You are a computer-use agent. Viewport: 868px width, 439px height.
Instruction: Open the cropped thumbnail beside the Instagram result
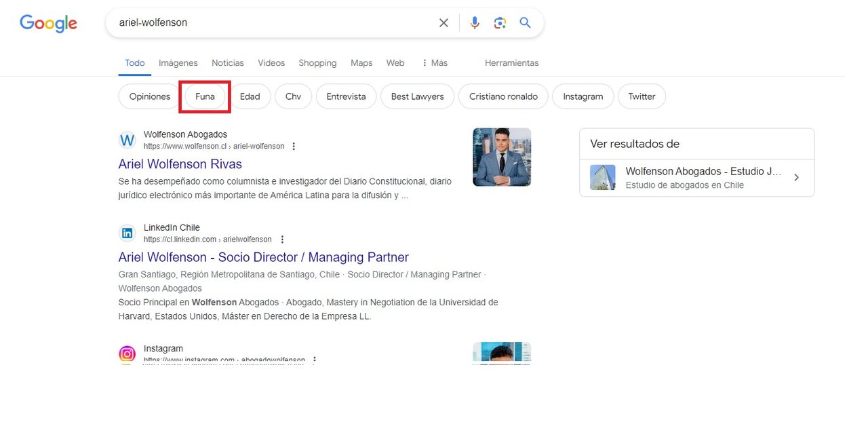(502, 354)
